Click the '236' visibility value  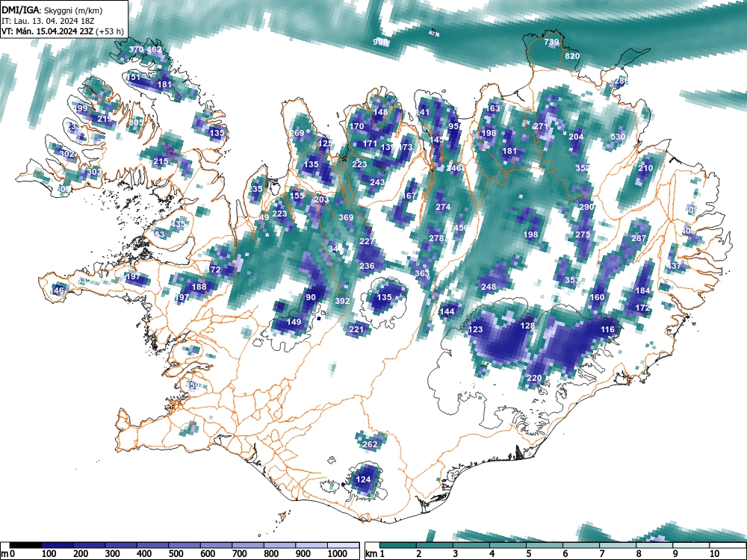tap(366, 266)
